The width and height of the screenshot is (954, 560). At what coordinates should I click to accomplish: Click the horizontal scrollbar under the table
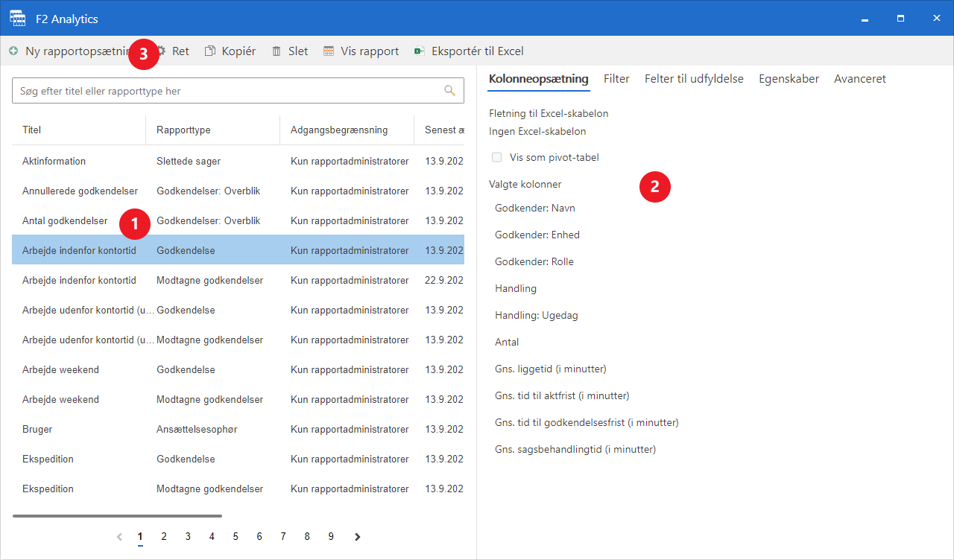(x=117, y=515)
